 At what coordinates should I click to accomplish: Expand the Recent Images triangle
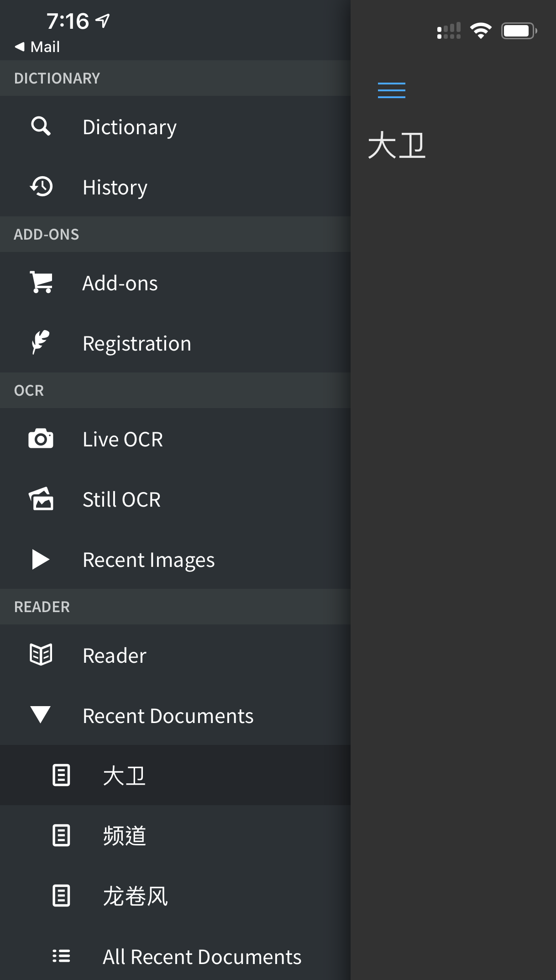tap(41, 559)
